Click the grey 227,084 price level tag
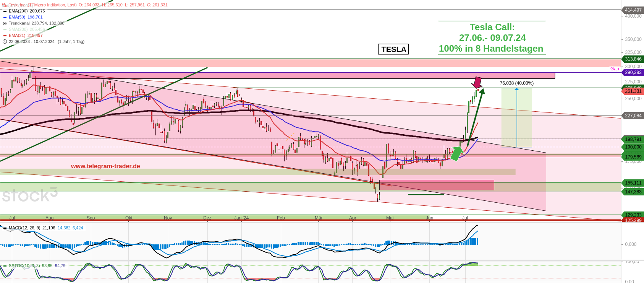Viewport: 644px width, 283px height. pyautogui.click(x=633, y=116)
